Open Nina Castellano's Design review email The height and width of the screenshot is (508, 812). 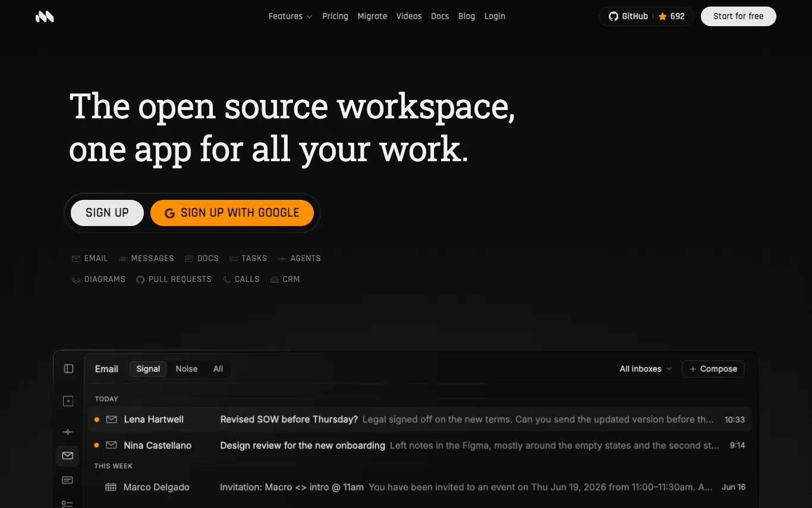click(420, 446)
